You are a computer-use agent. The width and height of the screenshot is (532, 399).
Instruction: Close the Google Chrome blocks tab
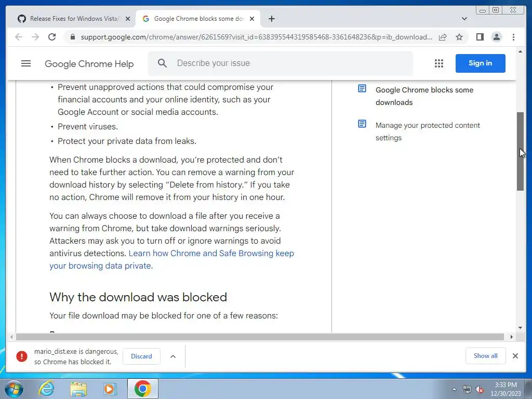pos(252,19)
